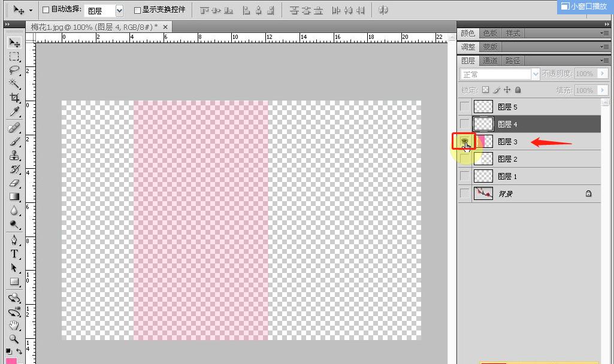
Task: Click the pink foreground color swatch
Action: point(11,360)
